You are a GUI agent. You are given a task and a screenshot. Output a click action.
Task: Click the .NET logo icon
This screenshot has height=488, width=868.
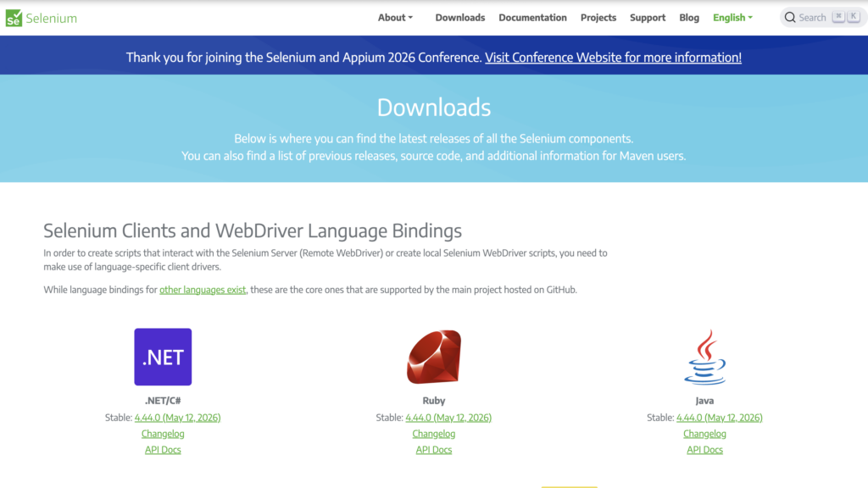[163, 357]
